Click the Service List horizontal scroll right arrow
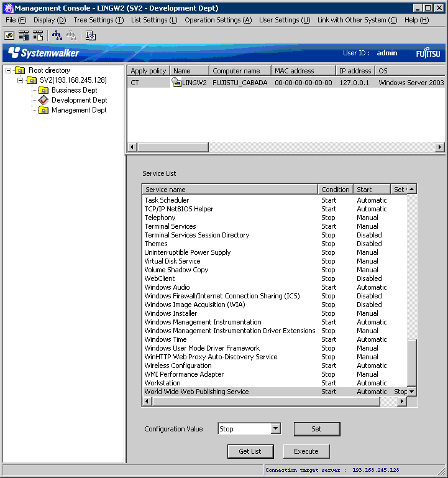 [402, 401]
